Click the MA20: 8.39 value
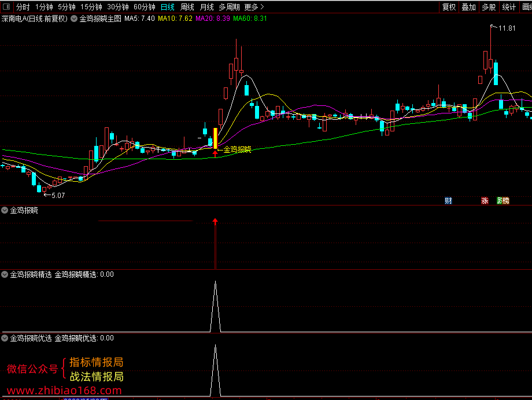The height and width of the screenshot is (400, 532). coord(213,19)
